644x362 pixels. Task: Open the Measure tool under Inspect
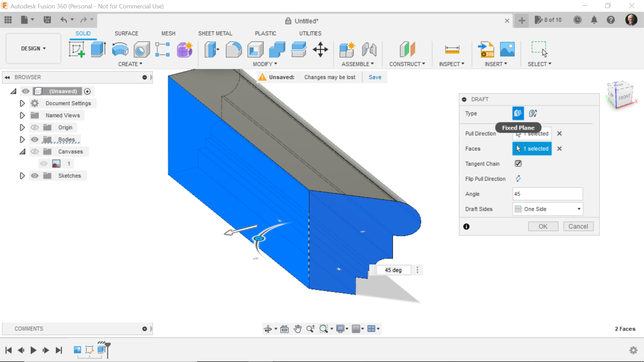(452, 50)
